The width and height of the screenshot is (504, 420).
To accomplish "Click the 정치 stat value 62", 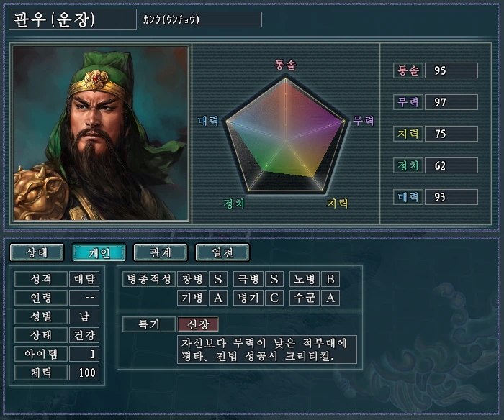I will coord(451,165).
